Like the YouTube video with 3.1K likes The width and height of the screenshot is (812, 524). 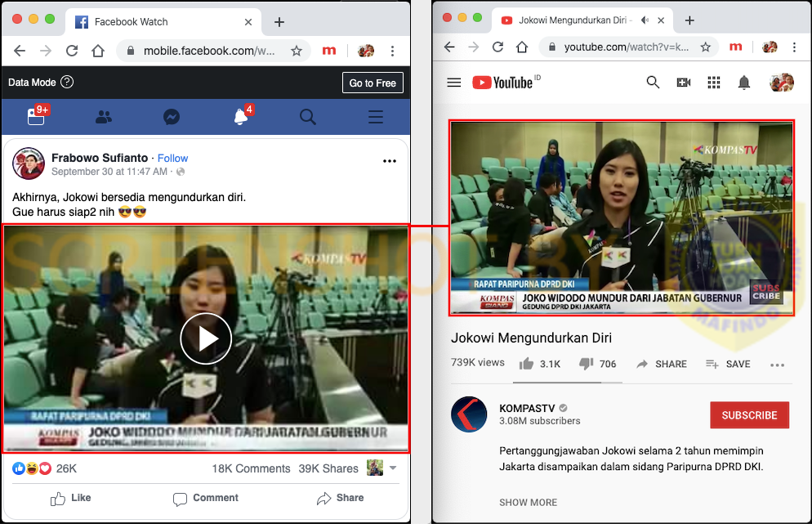540,364
